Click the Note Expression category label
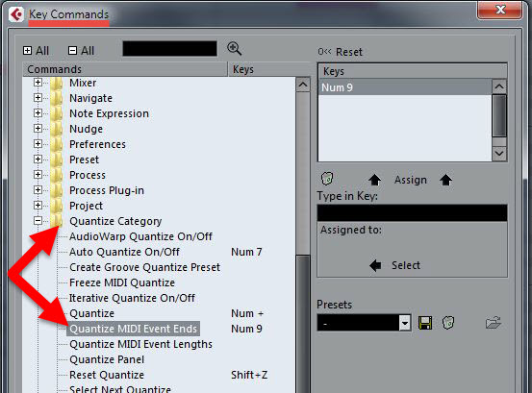 pyautogui.click(x=109, y=113)
